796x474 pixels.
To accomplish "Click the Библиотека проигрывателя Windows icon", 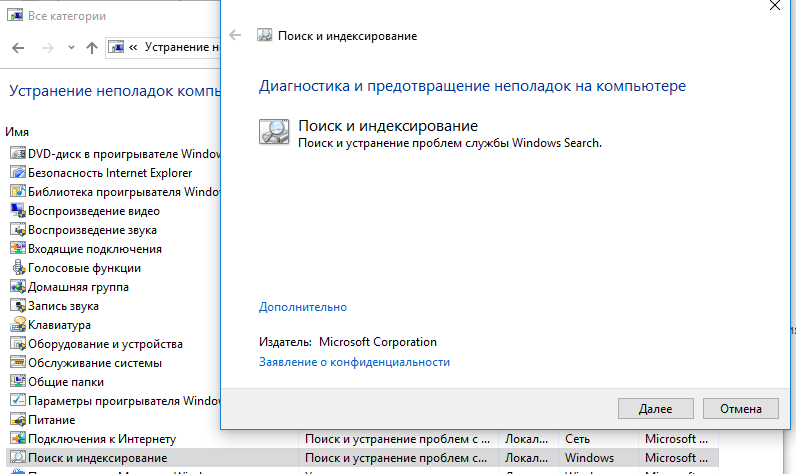I will point(18,191).
